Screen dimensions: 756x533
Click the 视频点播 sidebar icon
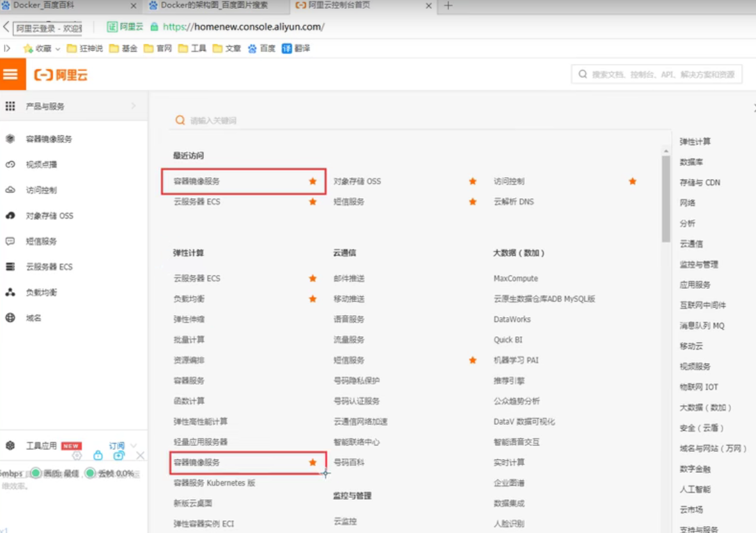(10, 164)
